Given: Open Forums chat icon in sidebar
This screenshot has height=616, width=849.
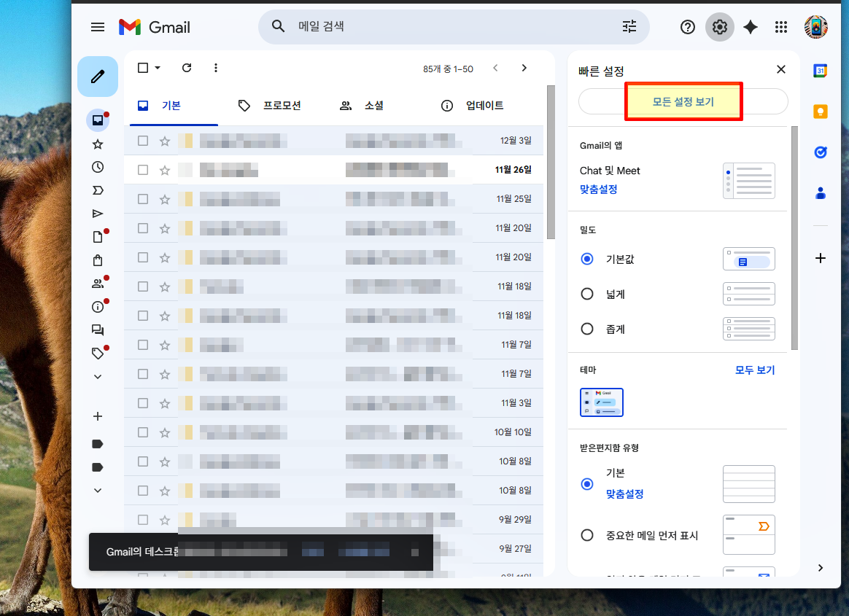Looking at the screenshot, I should [98, 330].
